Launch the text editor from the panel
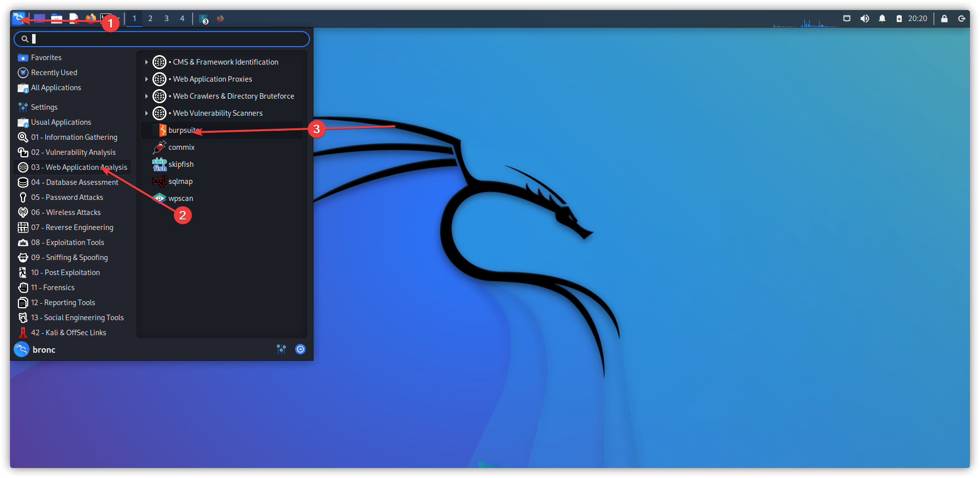This screenshot has width=980, height=478. click(x=74, y=19)
